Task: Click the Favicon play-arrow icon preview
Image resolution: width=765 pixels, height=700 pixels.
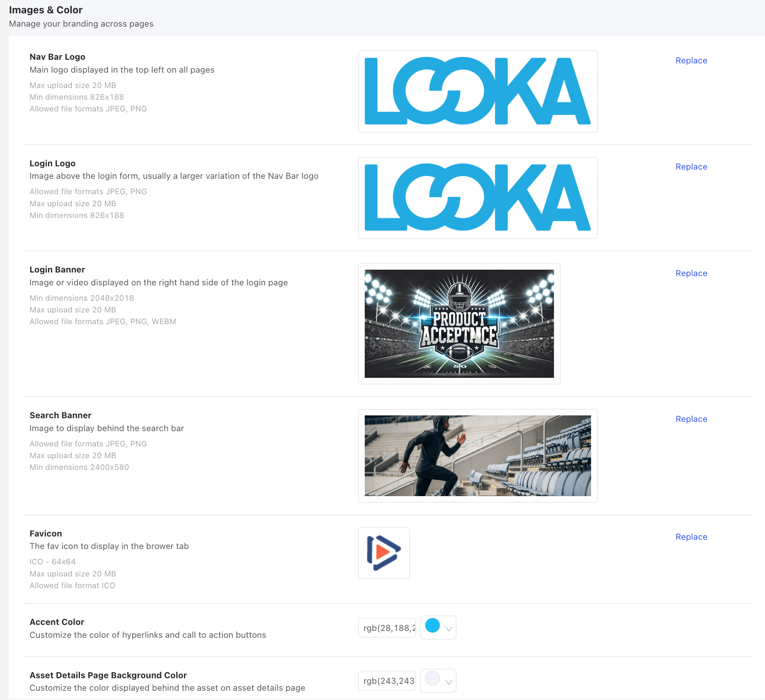Action: pyautogui.click(x=384, y=553)
